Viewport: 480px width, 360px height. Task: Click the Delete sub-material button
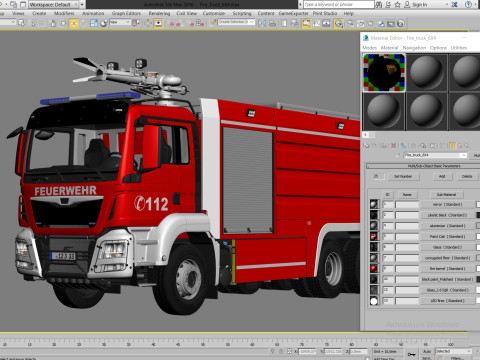pos(467,176)
